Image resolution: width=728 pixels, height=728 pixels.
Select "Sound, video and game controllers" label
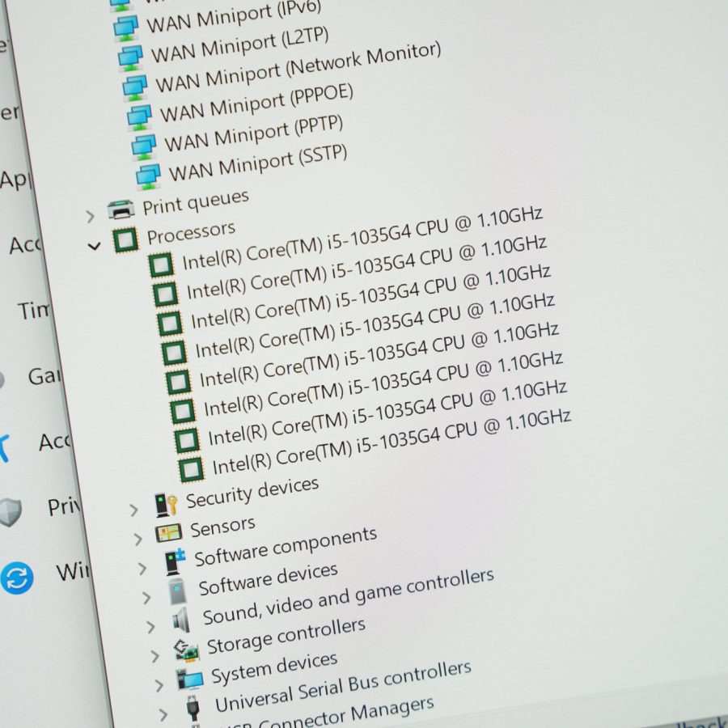click(x=349, y=597)
